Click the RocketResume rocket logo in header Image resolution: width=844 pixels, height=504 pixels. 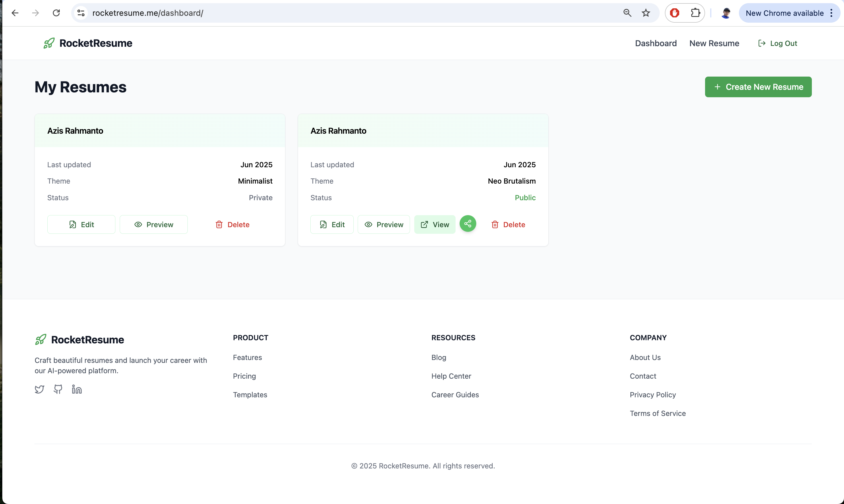[49, 43]
